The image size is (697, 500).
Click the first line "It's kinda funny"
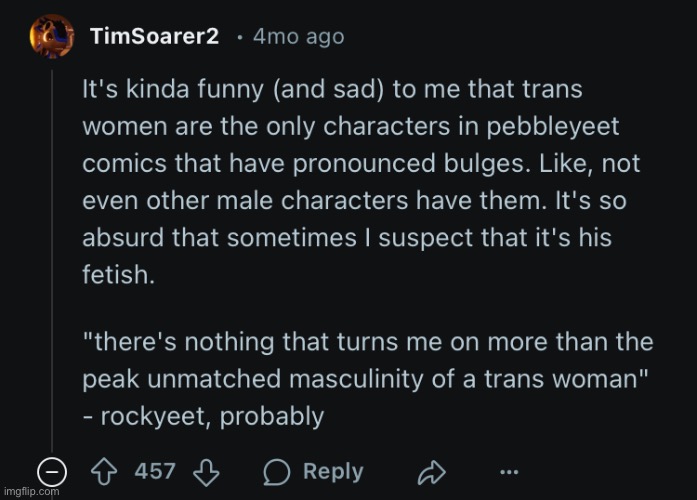click(332, 89)
